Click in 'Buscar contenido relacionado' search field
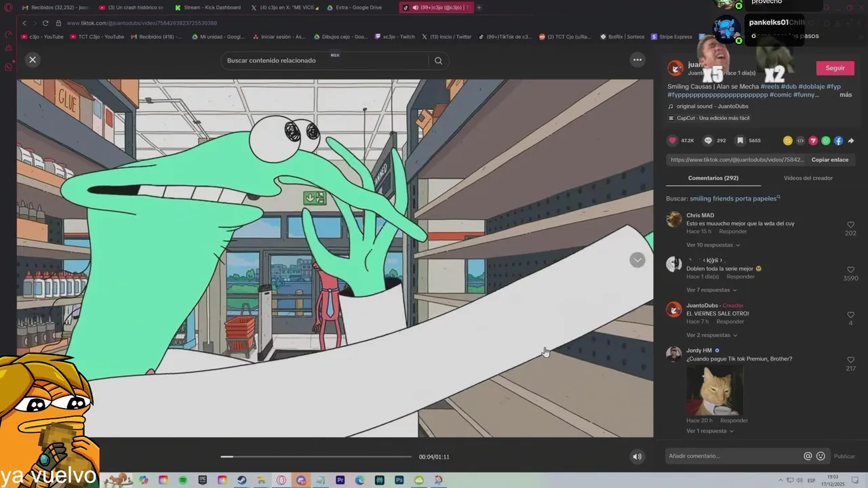The width and height of the screenshot is (868, 488). click(325, 60)
